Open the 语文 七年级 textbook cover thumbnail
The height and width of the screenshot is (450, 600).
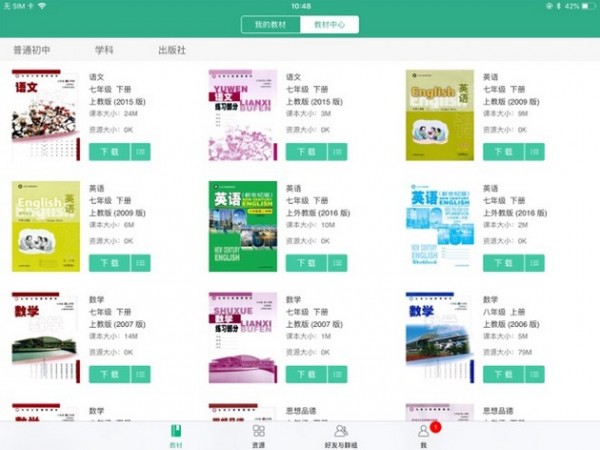(x=44, y=116)
